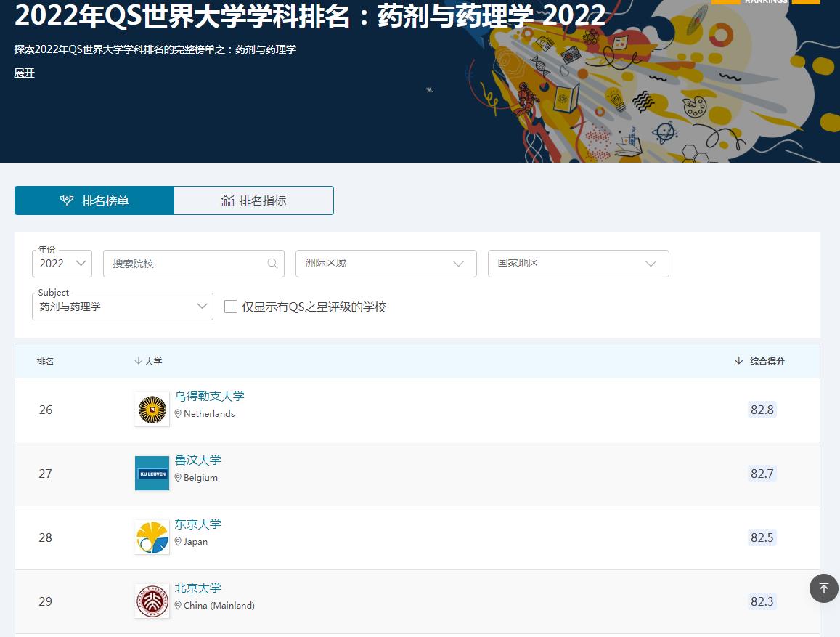Click the 展开 expand text in banner
840x637 pixels.
(x=24, y=73)
